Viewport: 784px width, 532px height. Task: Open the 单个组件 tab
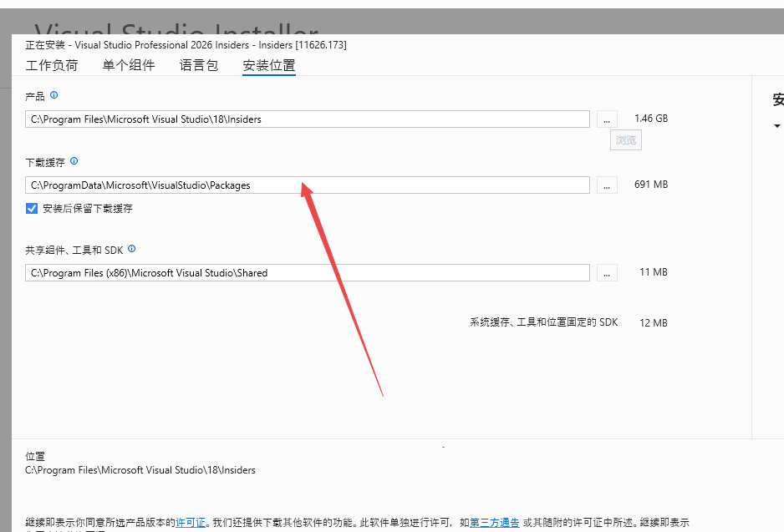pos(129,65)
